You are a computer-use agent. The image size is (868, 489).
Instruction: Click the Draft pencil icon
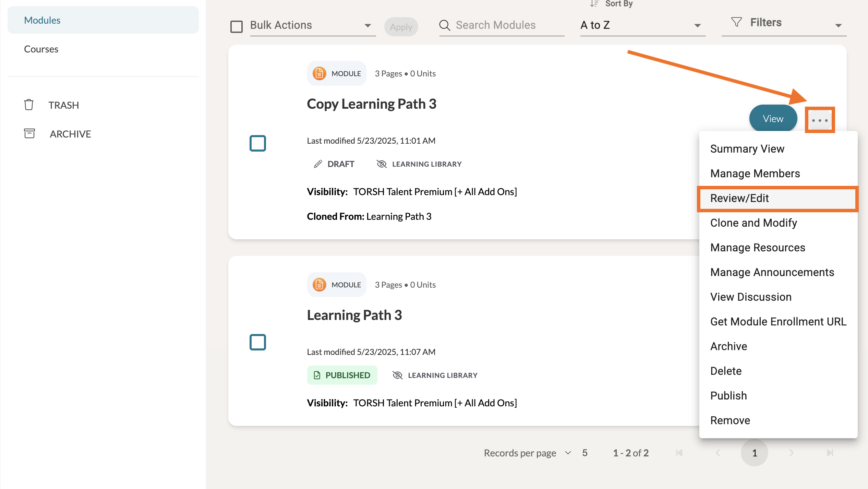click(318, 164)
